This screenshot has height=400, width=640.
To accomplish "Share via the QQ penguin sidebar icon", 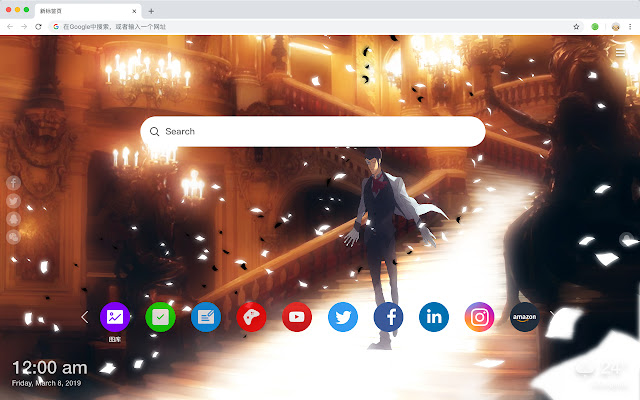I will 13,219.
